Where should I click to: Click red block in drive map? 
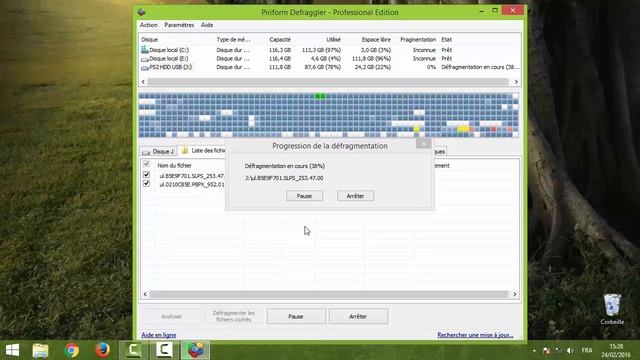tap(493, 129)
